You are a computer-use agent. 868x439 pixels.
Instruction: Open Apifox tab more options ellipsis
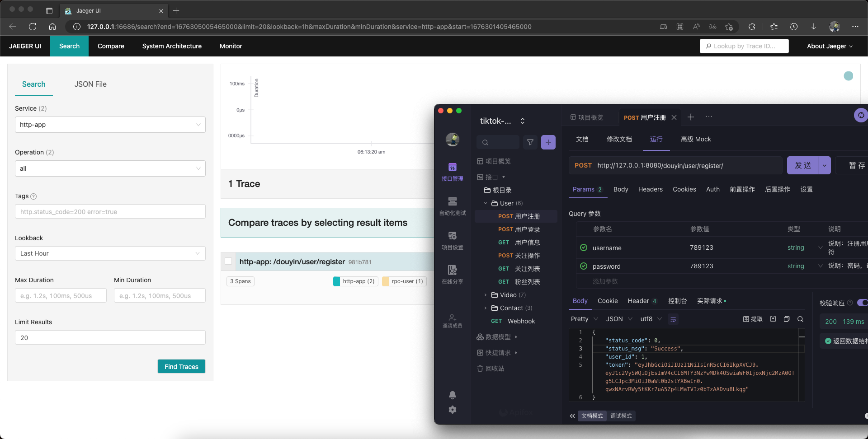point(708,117)
